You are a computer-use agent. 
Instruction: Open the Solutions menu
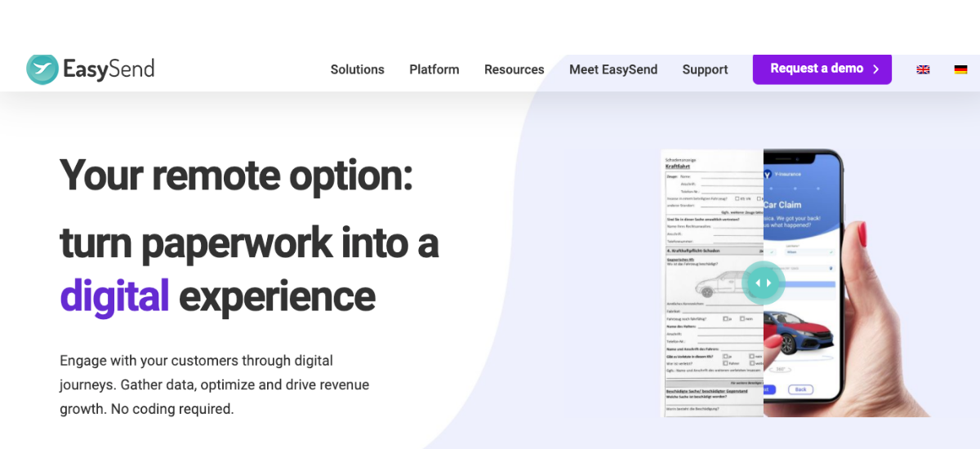pos(357,69)
